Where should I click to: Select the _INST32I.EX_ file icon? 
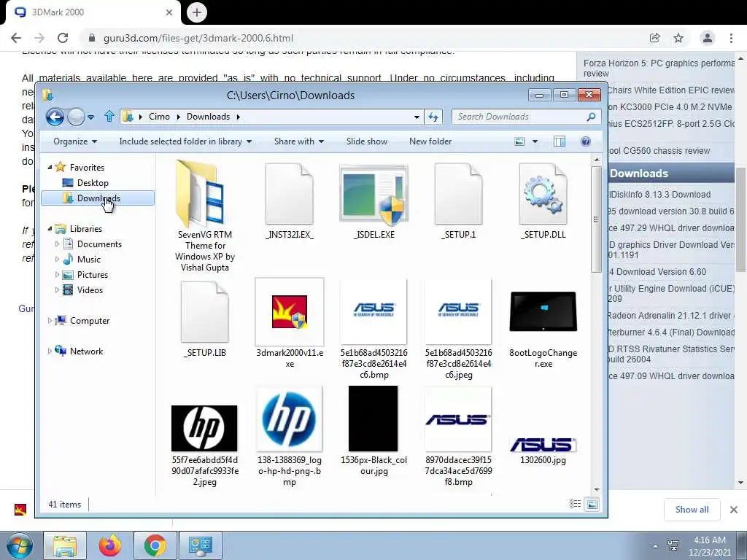tap(289, 194)
